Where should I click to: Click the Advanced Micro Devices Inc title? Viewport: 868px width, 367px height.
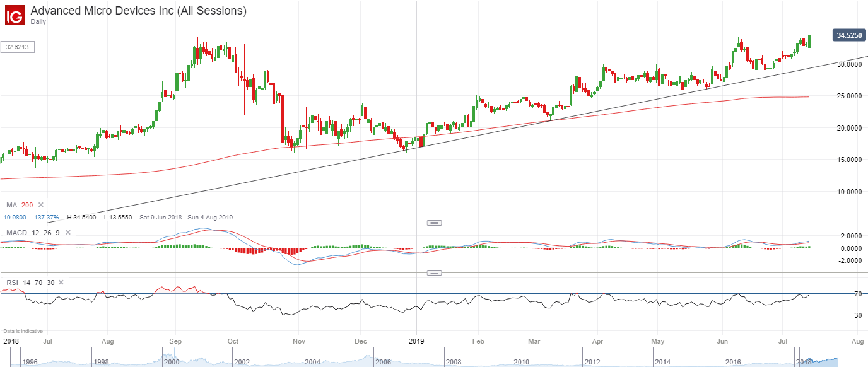[139, 11]
